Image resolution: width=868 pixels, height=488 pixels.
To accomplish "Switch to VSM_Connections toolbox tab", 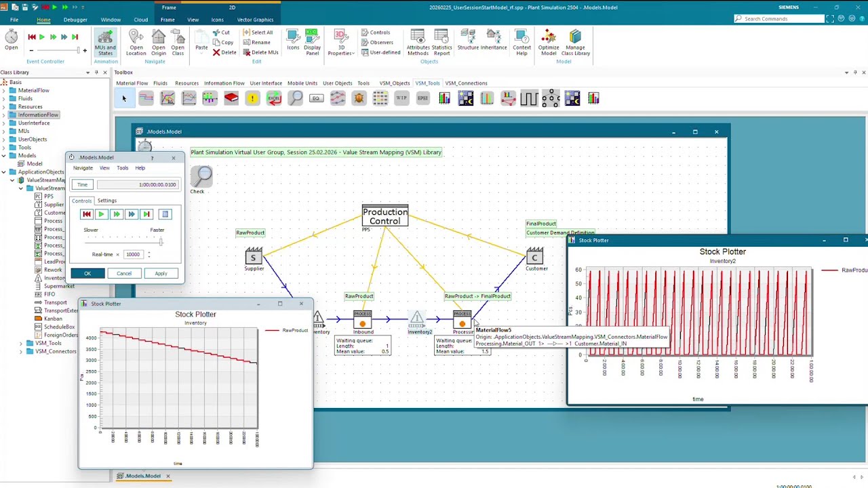I will pyautogui.click(x=466, y=83).
